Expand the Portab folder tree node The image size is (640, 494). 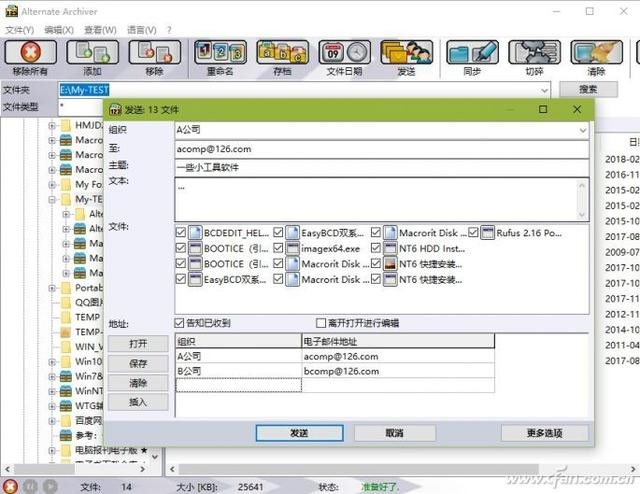52,288
